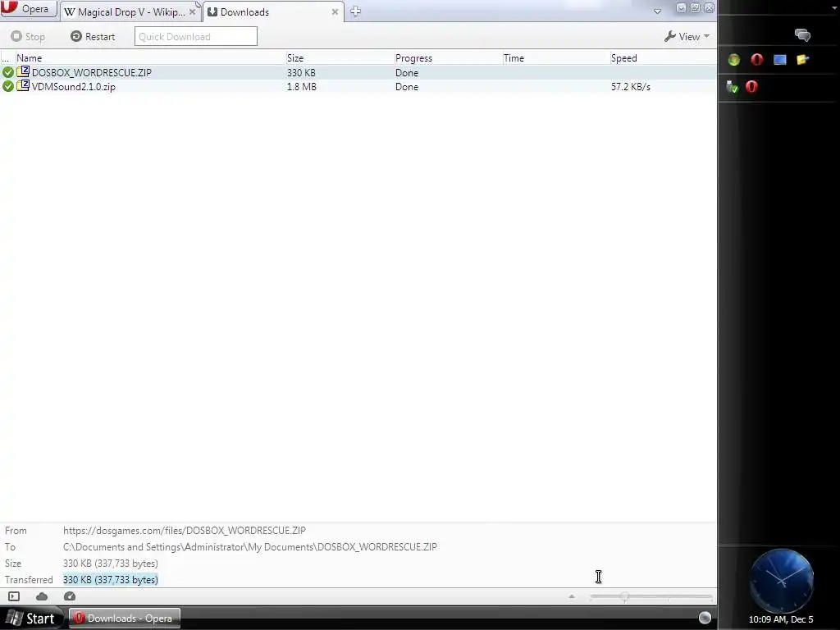Click the green check icon for DOSBOX_WORDRESCUE.ZIP
840x630 pixels.
tap(8, 72)
